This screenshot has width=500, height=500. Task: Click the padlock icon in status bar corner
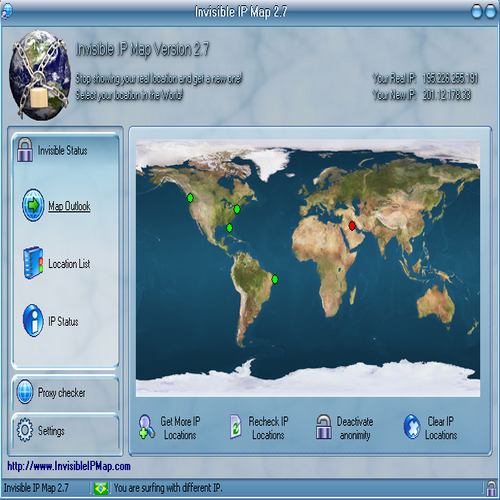pyautogui.click(x=491, y=488)
